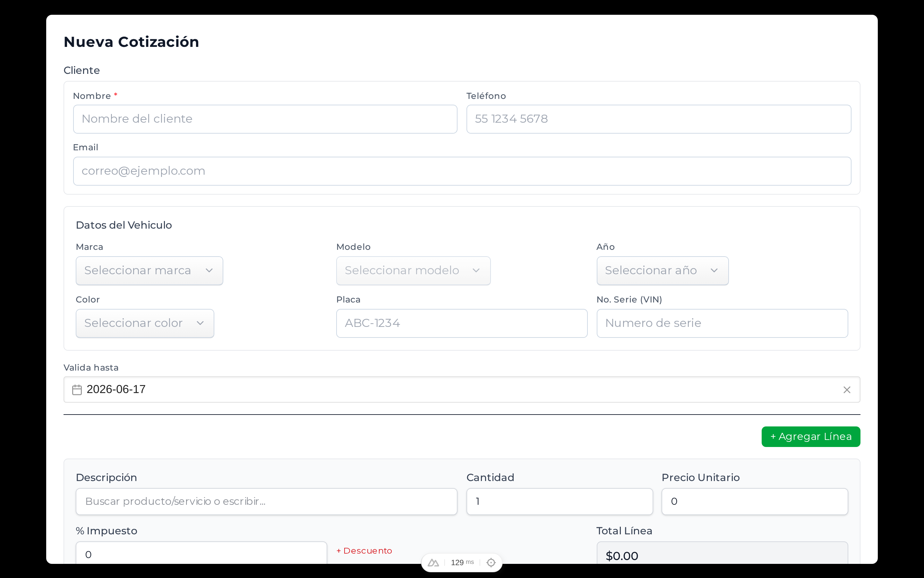Viewport: 924px width, 578px height.
Task: Click the Cliente section label
Action: pos(82,70)
